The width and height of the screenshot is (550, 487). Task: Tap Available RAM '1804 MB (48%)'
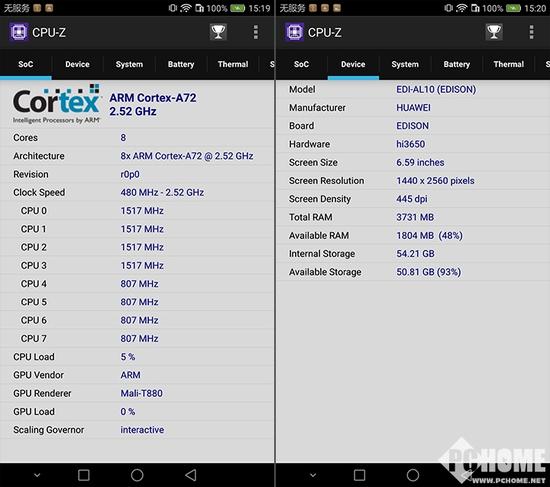[x=429, y=235]
